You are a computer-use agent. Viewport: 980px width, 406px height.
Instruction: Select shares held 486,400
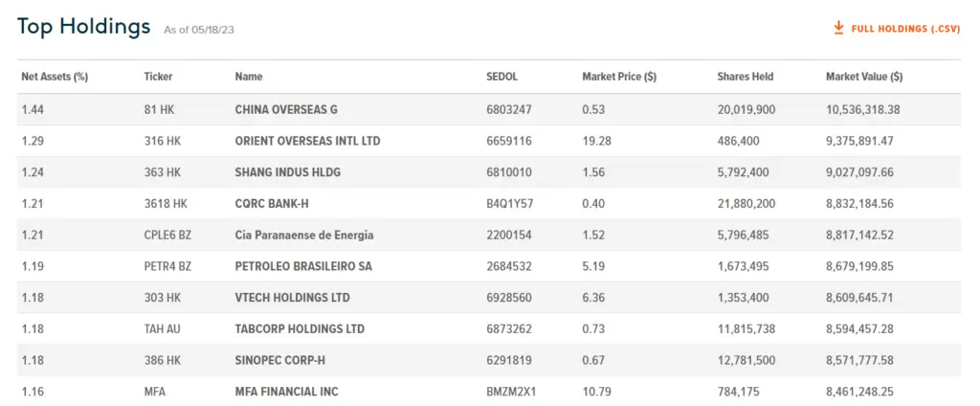coord(738,141)
